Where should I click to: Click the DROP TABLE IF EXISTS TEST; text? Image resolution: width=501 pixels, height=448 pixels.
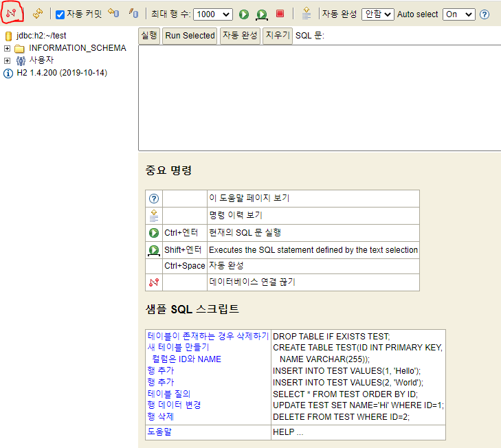331,337
